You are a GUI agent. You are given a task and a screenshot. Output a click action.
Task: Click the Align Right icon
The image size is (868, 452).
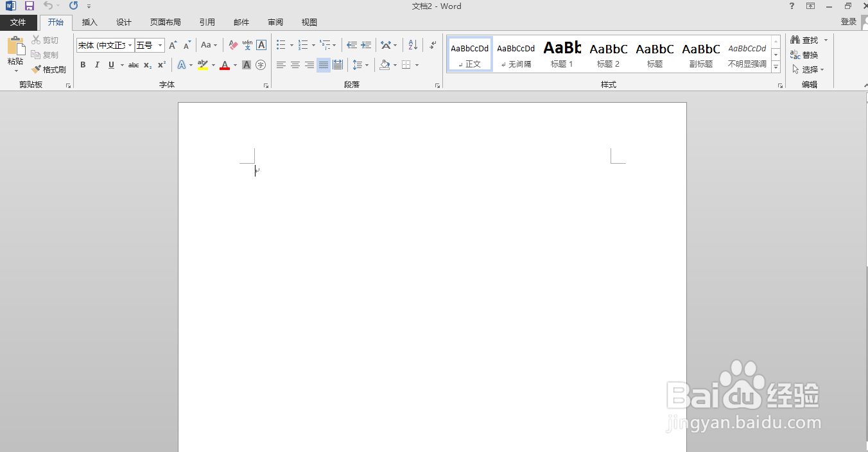point(309,65)
